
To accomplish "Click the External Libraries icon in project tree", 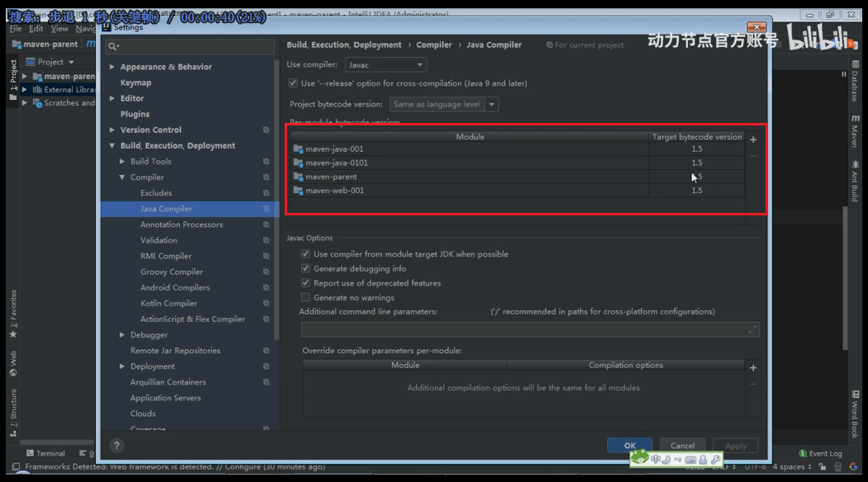I will (37, 89).
